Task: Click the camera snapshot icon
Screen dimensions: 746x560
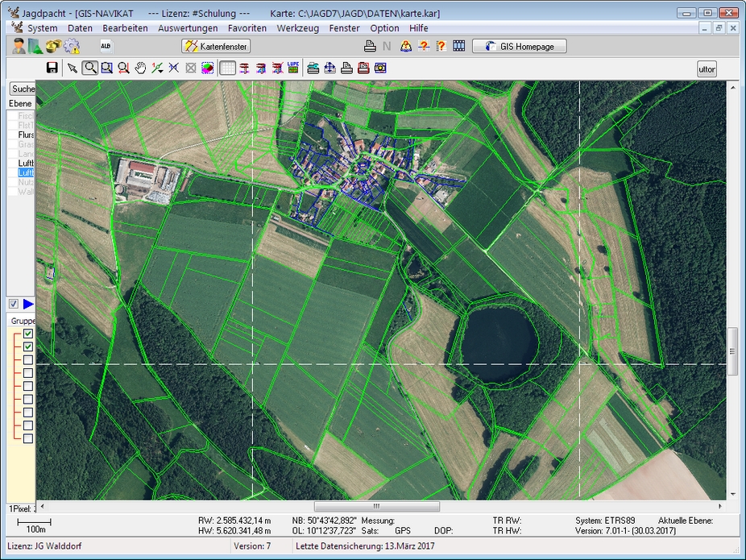Action: click(380, 68)
